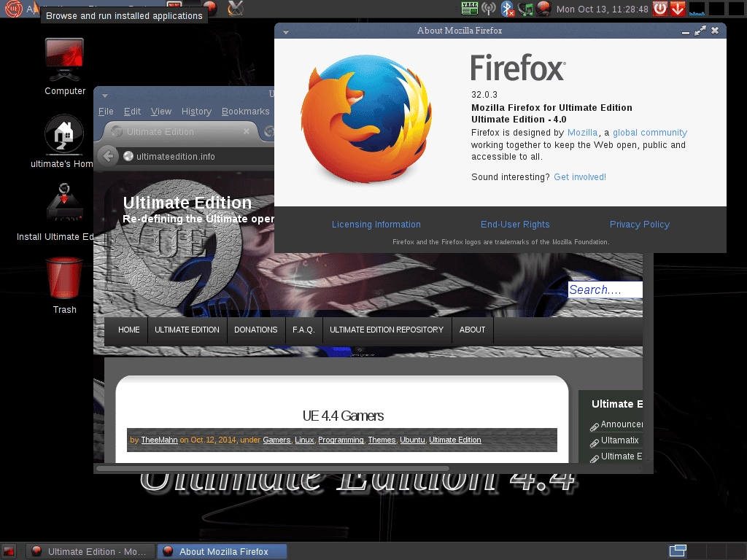Open Licensing Information link

click(376, 225)
